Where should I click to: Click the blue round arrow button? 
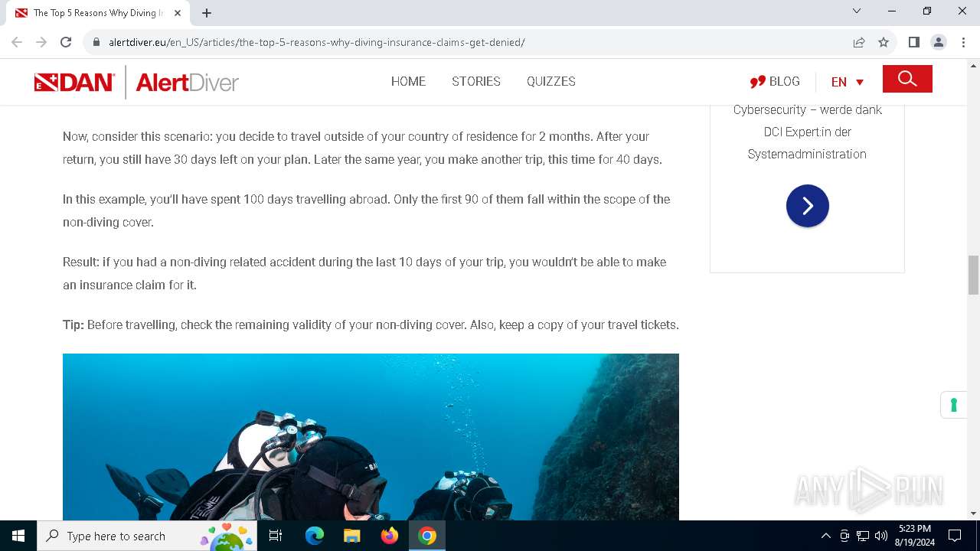pos(808,206)
